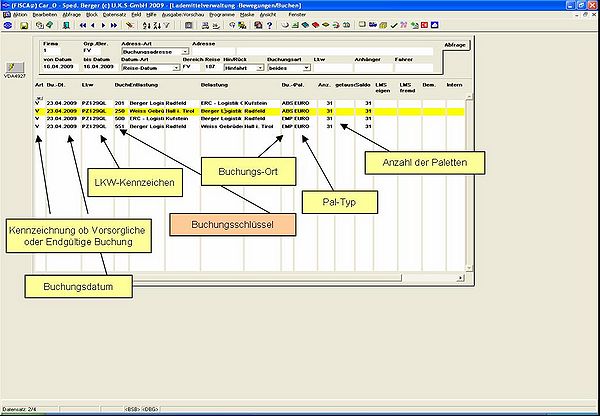
Task: Click the LMS eigen column header
Action: point(383,88)
